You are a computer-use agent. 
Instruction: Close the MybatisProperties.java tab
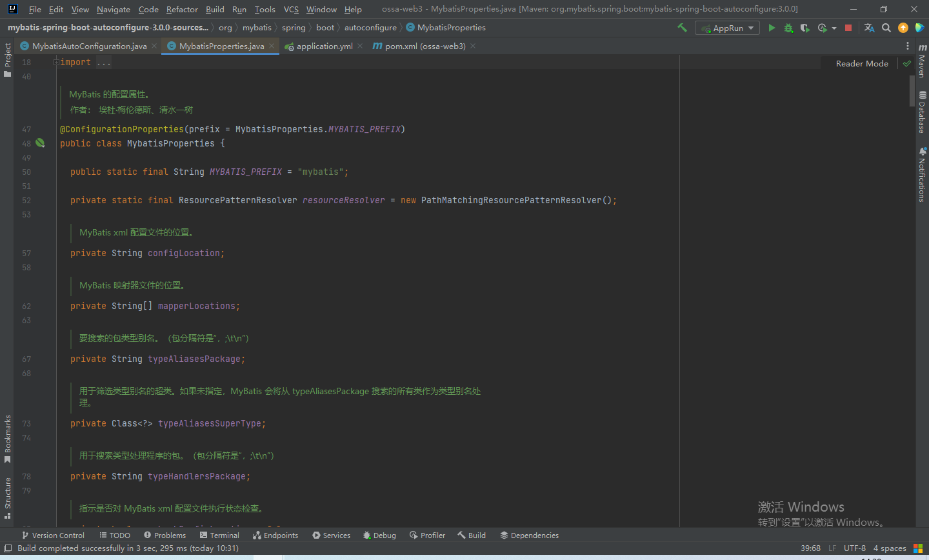tap(272, 46)
